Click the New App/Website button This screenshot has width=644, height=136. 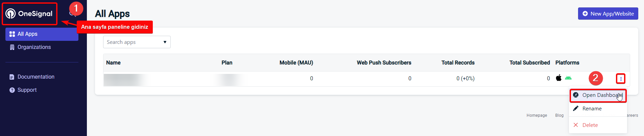pos(608,13)
